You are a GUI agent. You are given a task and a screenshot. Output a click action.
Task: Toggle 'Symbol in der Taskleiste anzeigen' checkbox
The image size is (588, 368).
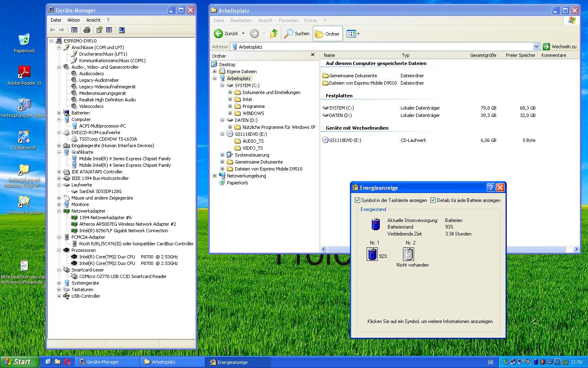358,200
